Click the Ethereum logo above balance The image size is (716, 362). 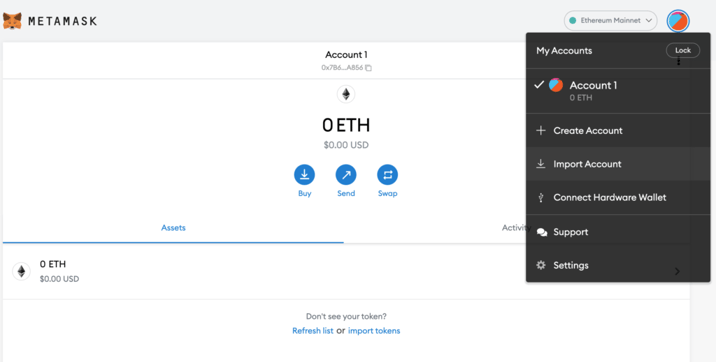tap(346, 94)
